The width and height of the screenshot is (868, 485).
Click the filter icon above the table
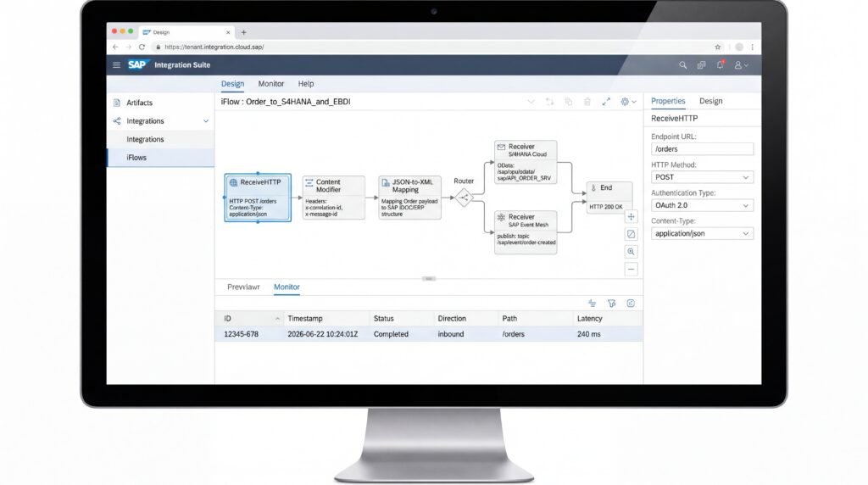(612, 304)
